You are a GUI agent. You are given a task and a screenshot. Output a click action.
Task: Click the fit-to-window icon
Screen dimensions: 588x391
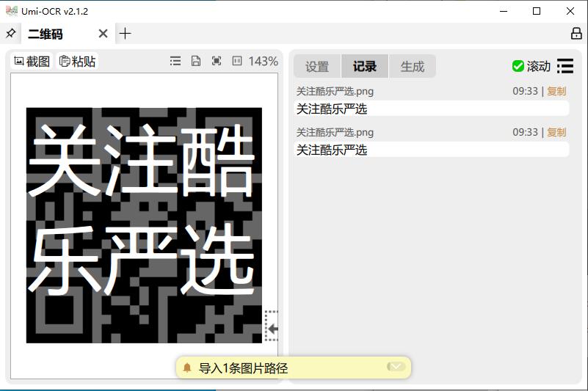click(x=217, y=61)
